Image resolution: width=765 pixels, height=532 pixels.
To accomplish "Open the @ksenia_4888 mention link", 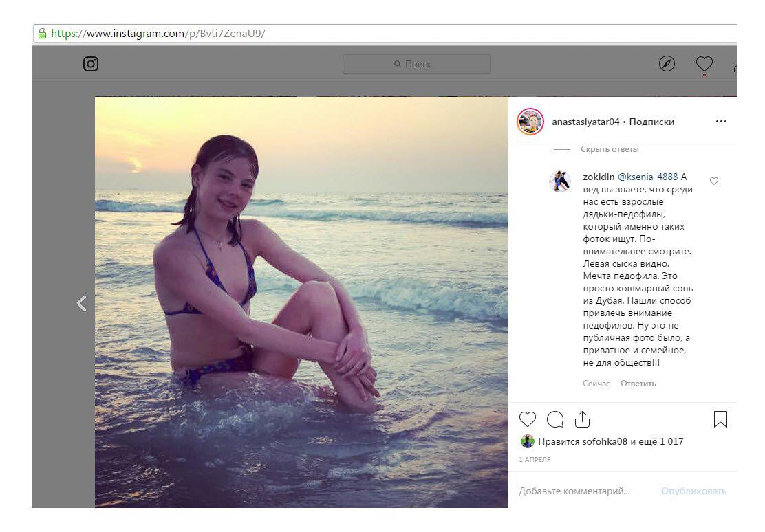I will coord(648,177).
